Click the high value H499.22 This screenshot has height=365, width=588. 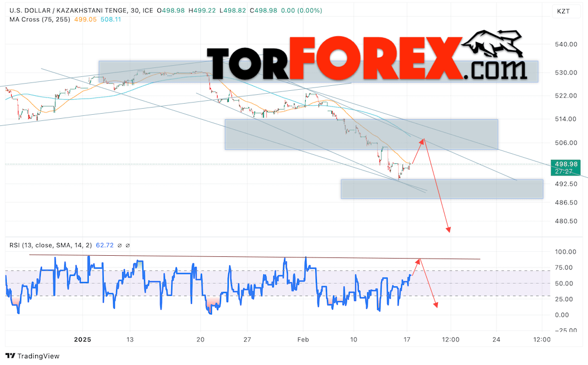[202, 11]
